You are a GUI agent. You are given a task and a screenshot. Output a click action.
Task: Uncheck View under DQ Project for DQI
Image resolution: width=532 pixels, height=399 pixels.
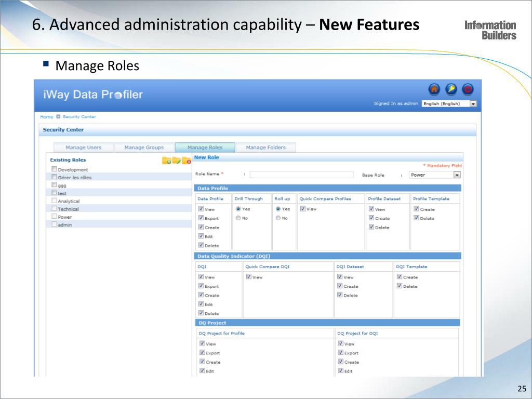pyautogui.click(x=341, y=343)
